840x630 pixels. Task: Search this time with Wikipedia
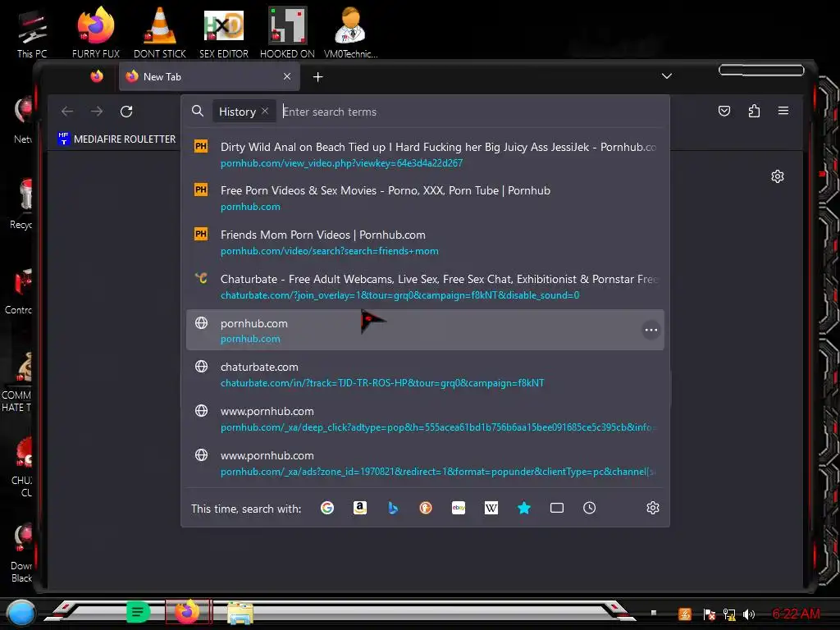491,508
